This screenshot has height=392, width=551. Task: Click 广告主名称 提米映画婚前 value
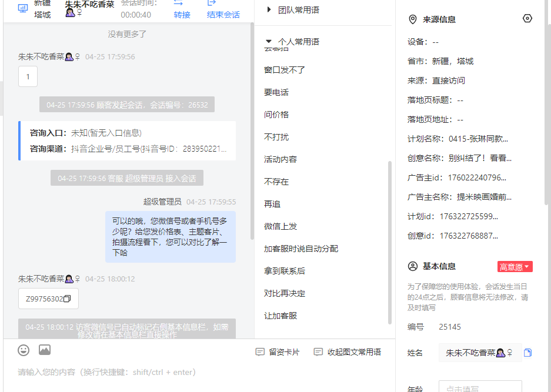point(484,197)
